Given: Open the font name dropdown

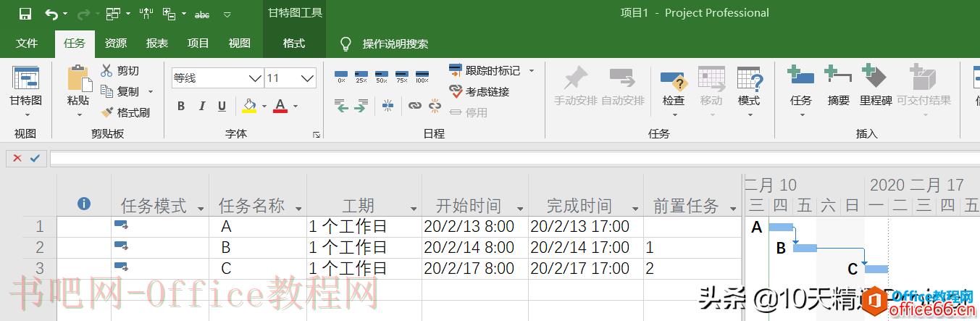Looking at the screenshot, I should [x=255, y=78].
